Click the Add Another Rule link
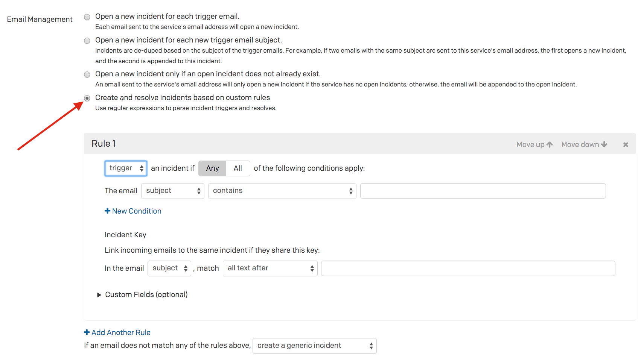 click(121, 332)
